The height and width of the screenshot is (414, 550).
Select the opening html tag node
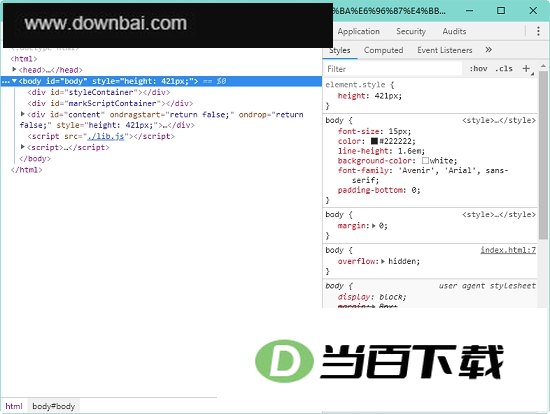pyautogui.click(x=24, y=59)
